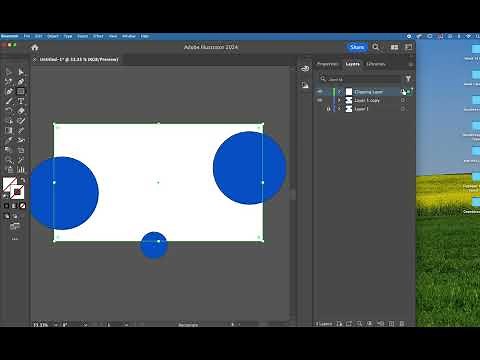Select the Selection tool arrow
This screenshot has width=480, height=360.
click(x=9, y=72)
